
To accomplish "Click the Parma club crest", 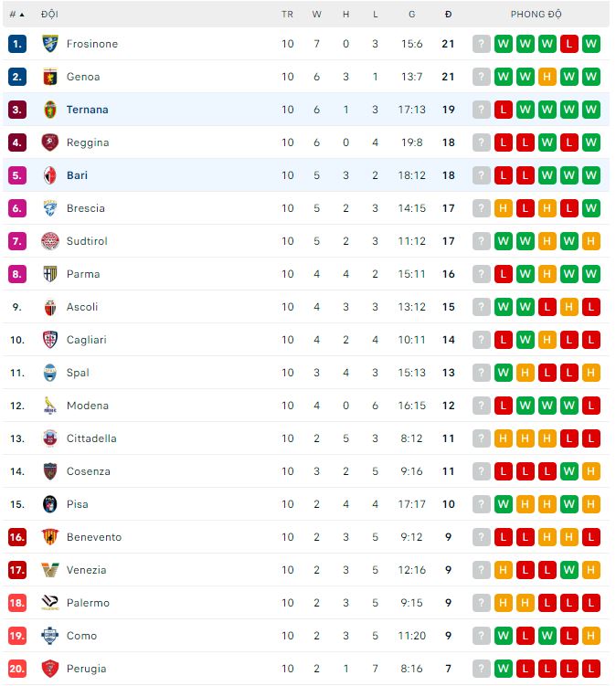I will point(49,274).
